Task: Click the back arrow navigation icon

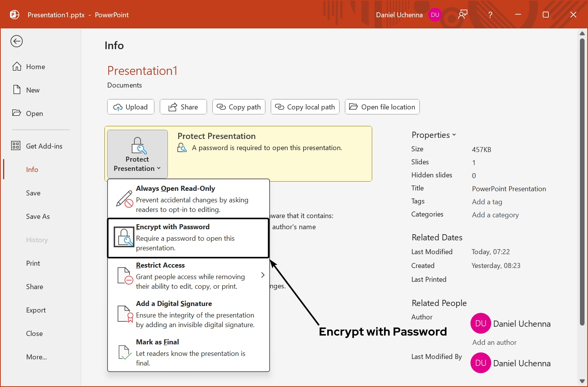Action: 17,41
